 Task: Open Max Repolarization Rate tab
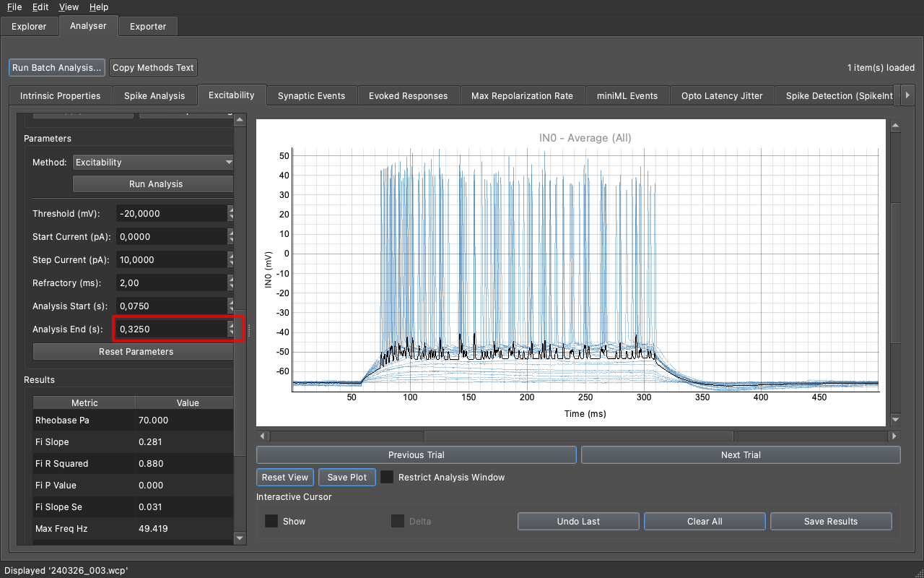(523, 95)
